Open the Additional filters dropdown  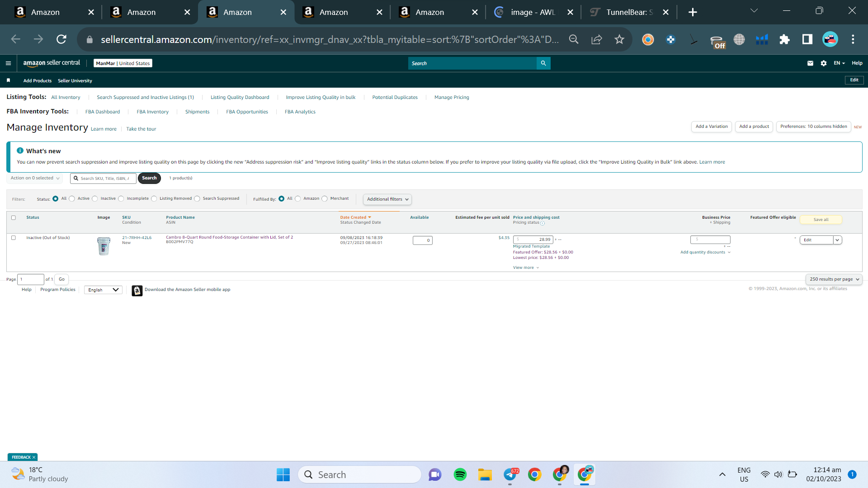[387, 199]
